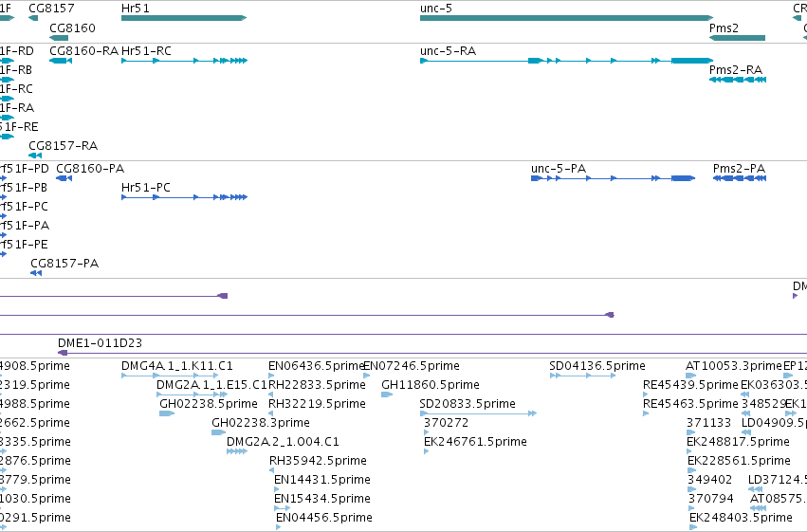Image resolution: width=807 pixels, height=532 pixels.
Task: Select the CG8160-RA transcript
Action: (x=61, y=61)
